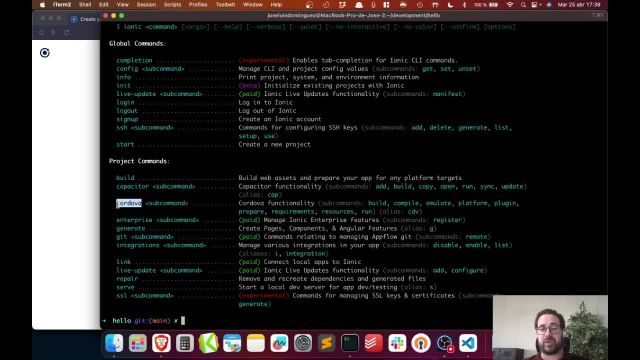Open the Scripts menu in menu bar
This screenshot has height=360, width=640.
(x=172, y=4)
